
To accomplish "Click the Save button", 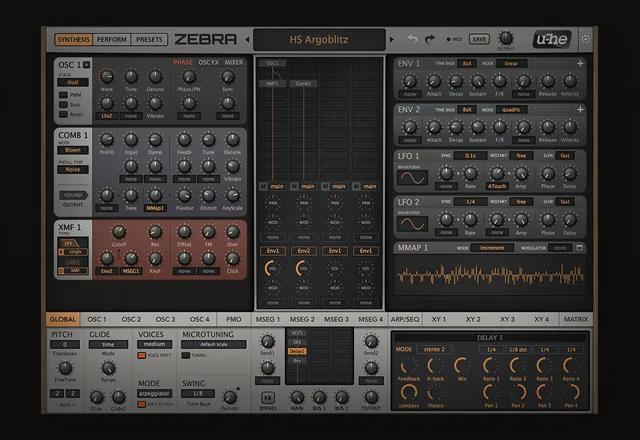I will point(479,39).
